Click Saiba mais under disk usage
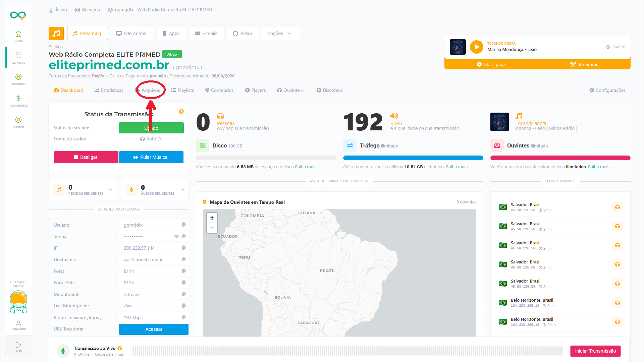Viewport: 644px width, 362px height. click(x=306, y=167)
